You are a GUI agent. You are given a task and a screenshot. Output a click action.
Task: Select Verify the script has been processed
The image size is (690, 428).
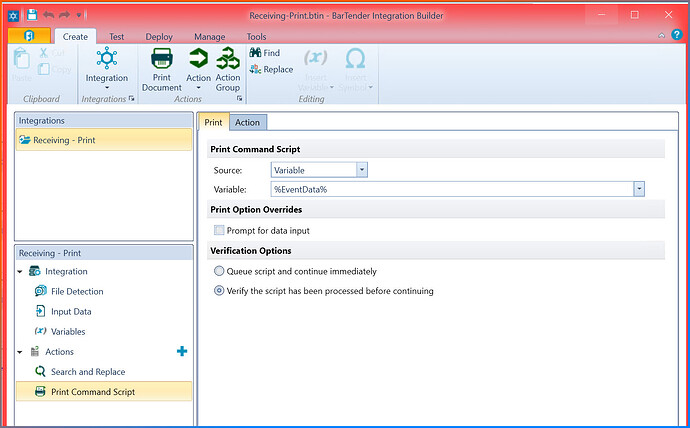(219, 291)
